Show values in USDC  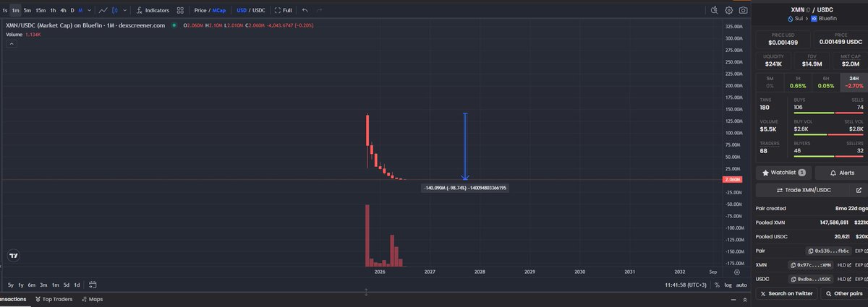[x=259, y=11]
